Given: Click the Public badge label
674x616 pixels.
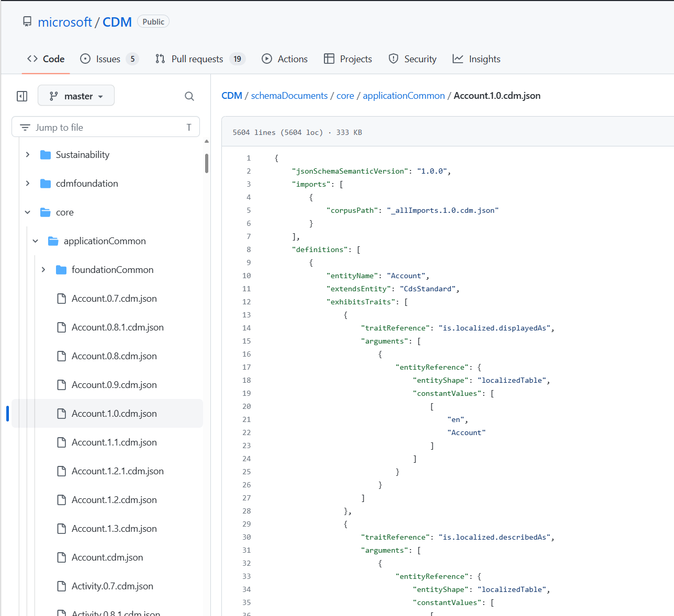Looking at the screenshot, I should pyautogui.click(x=153, y=21).
